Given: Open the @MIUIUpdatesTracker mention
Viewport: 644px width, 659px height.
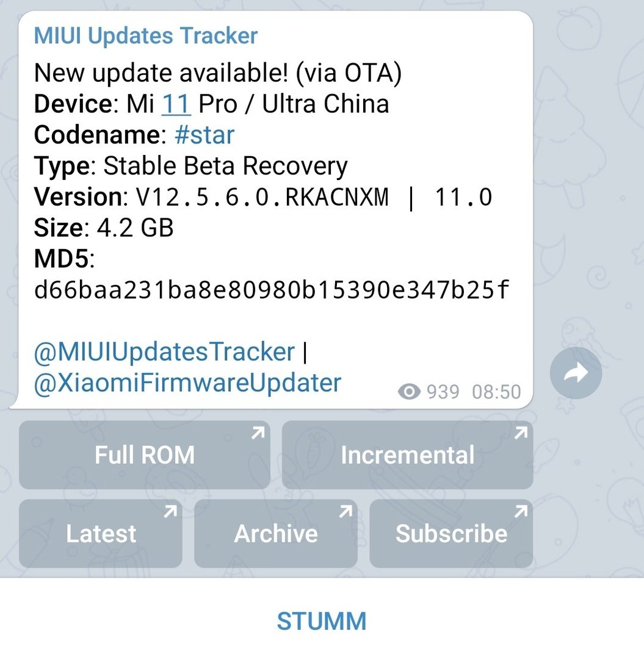Looking at the screenshot, I should tap(164, 351).
